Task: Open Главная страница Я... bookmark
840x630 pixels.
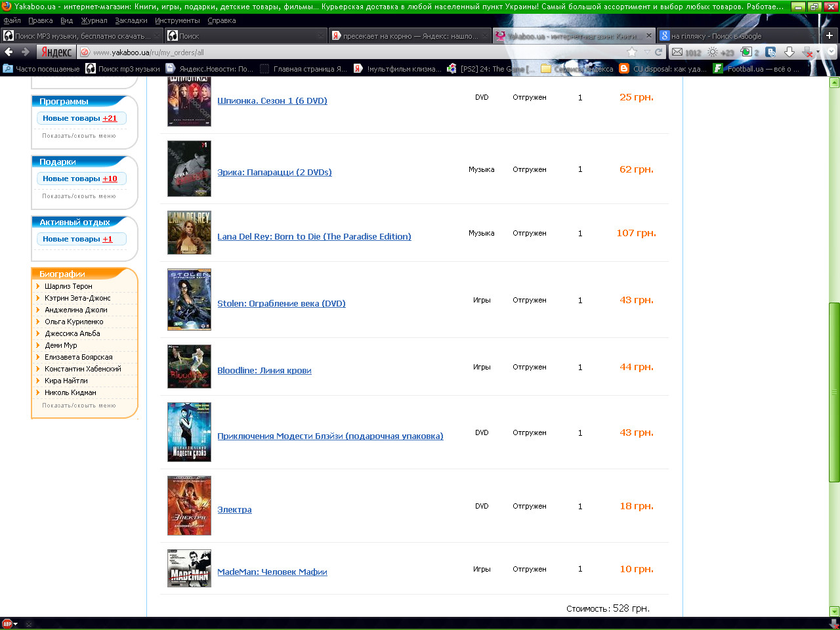Action: coord(304,68)
